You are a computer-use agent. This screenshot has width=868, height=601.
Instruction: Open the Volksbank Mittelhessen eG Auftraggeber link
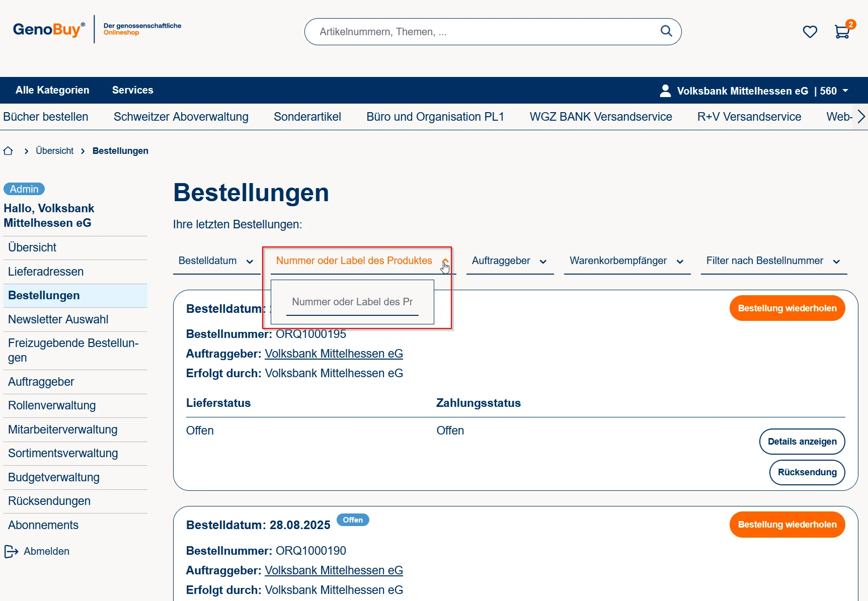334,354
